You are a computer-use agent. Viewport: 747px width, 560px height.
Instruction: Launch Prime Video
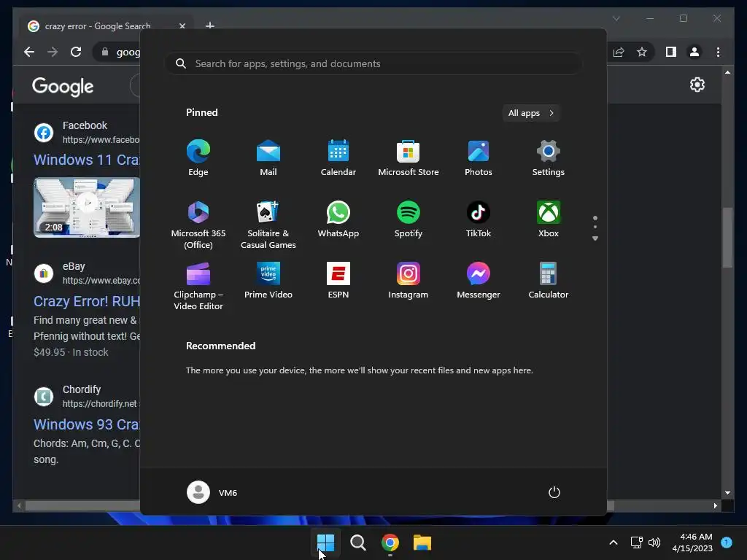[268, 280]
